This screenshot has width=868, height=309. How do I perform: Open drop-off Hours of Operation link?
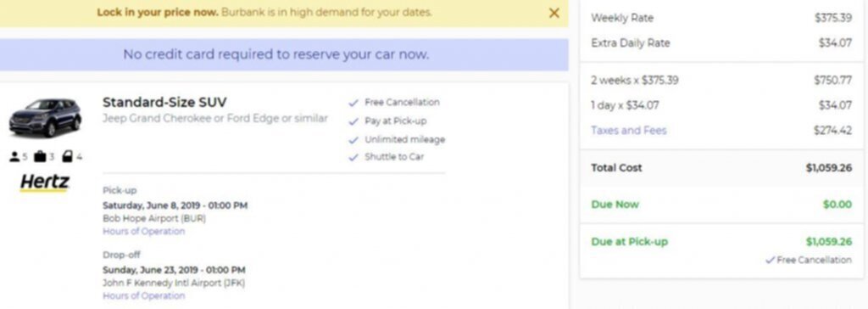click(144, 295)
